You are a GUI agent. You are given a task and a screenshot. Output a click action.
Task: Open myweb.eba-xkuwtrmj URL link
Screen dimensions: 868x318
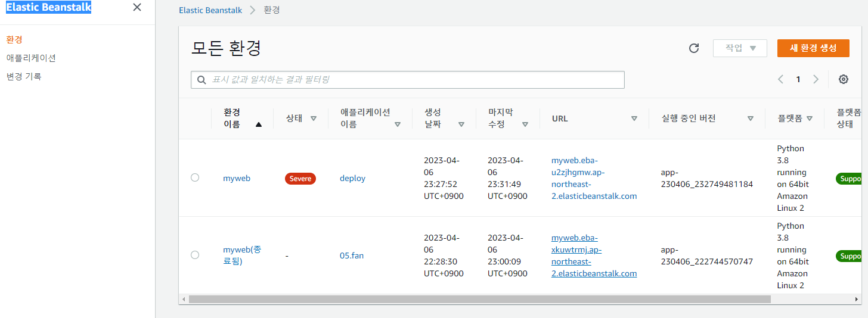594,255
